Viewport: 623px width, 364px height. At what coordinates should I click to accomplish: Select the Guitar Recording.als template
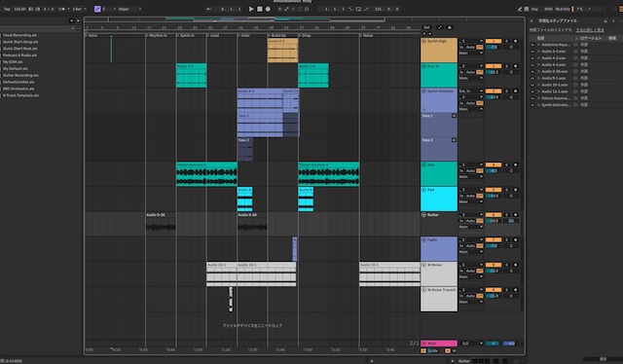click(20, 75)
